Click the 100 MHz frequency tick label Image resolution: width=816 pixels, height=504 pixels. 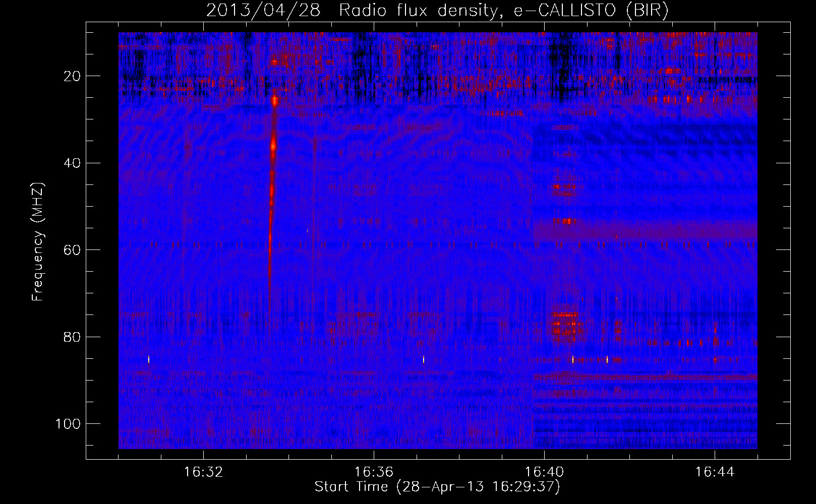[x=68, y=424]
